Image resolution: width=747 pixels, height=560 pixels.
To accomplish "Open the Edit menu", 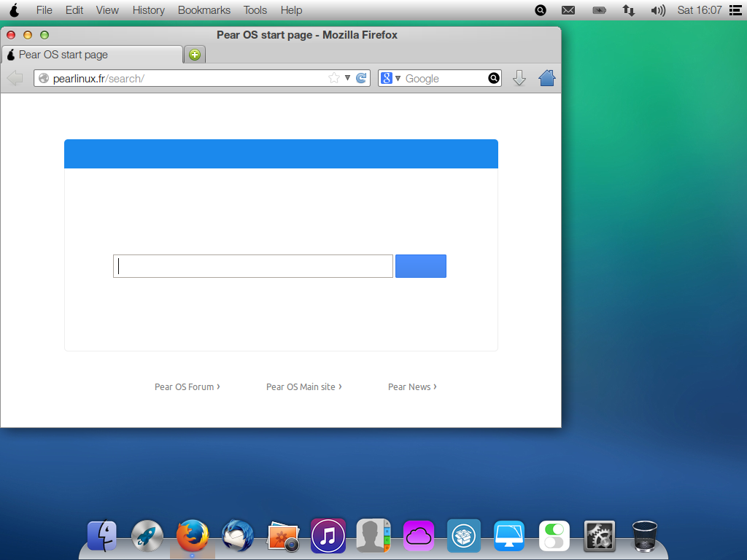I will [74, 10].
